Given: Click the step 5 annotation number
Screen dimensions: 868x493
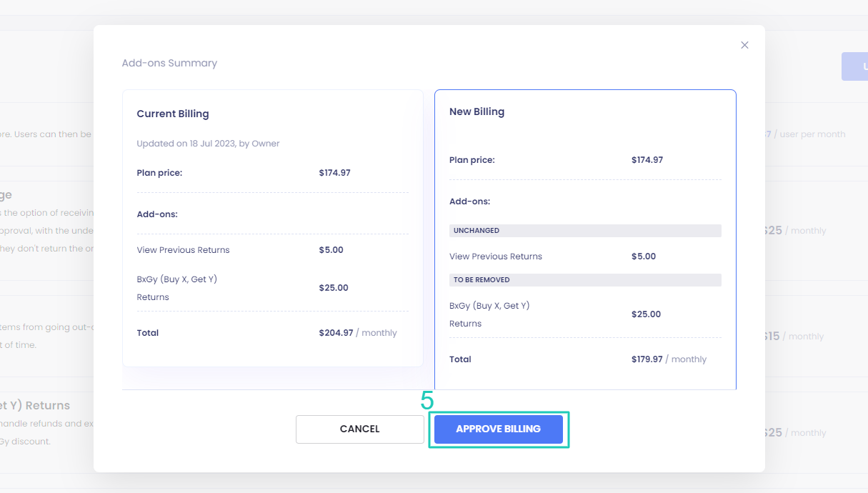Looking at the screenshot, I should pos(427,401).
